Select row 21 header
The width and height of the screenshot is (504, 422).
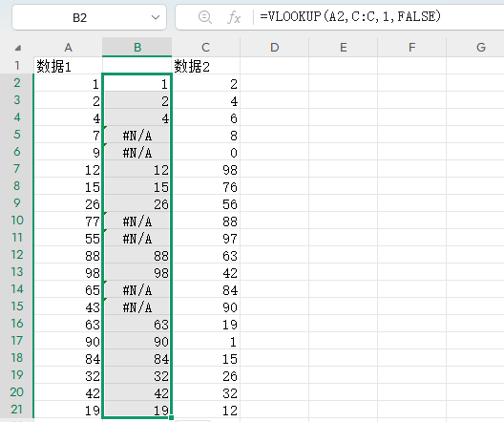17,410
